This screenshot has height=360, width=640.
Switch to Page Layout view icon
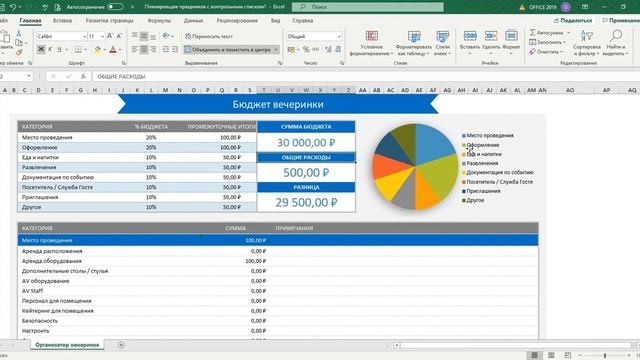tap(551, 355)
